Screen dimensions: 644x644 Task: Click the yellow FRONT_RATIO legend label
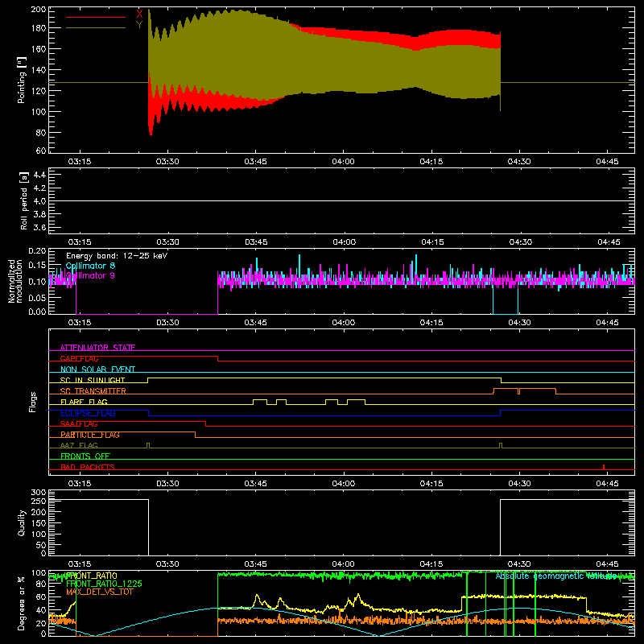(91, 576)
